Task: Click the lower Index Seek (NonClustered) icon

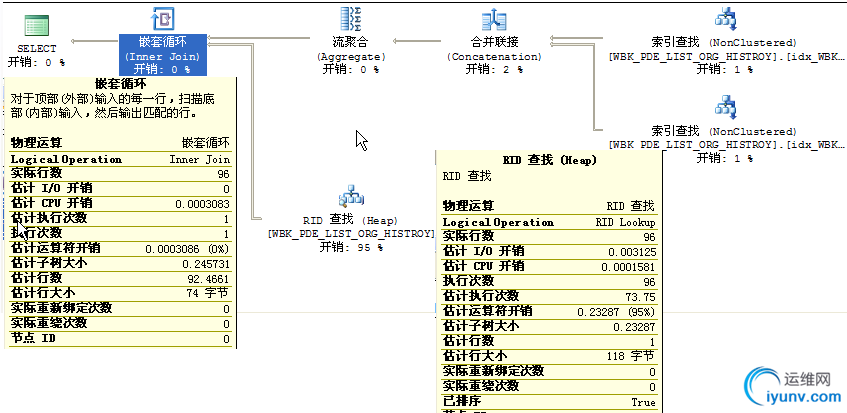Action: (x=725, y=107)
